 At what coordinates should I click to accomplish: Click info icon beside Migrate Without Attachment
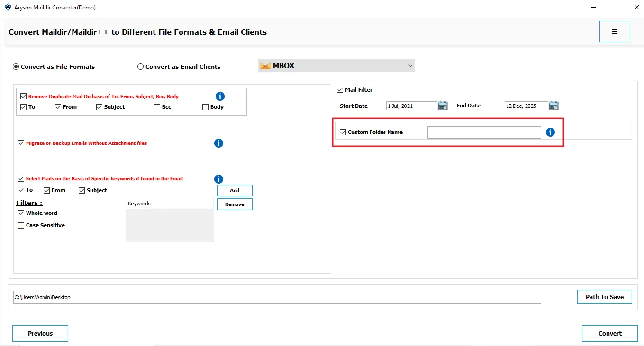pyautogui.click(x=218, y=143)
